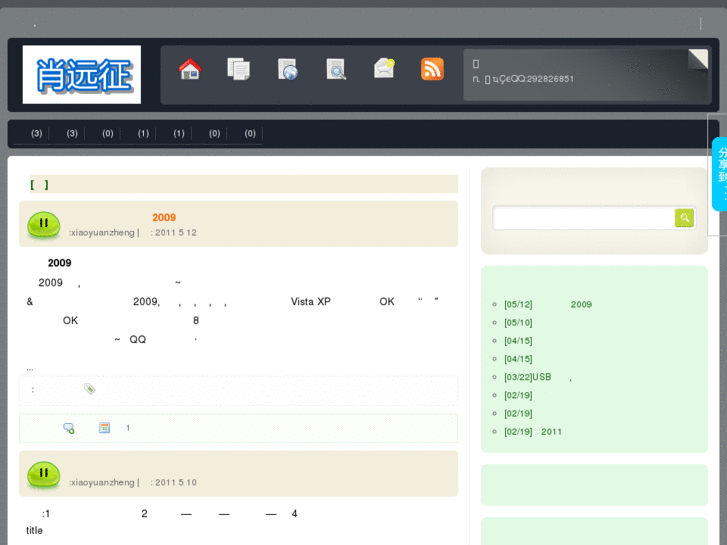The image size is (727, 545).
Task: Click author xiaoyuanzheng on the 2011 5 10 post
Action: [102, 482]
